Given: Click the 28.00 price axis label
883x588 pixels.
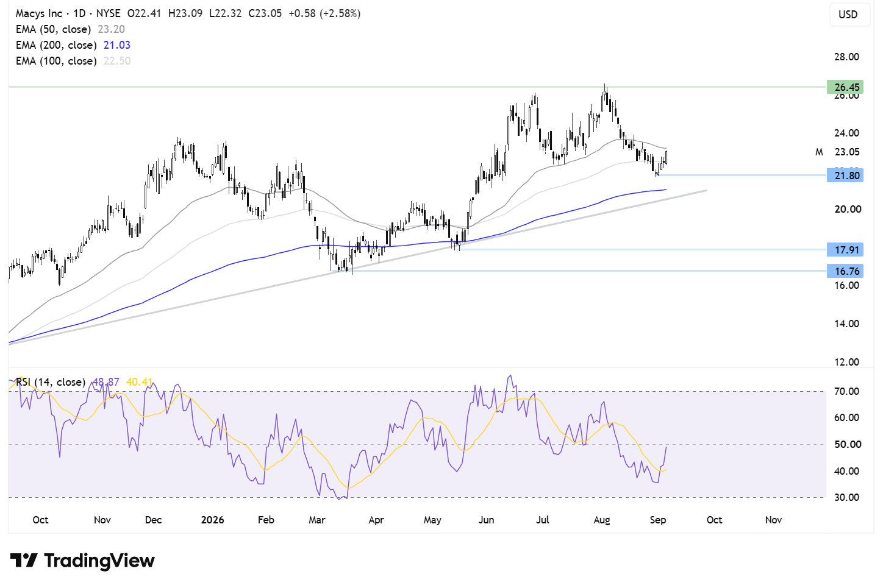Looking at the screenshot, I should tap(847, 57).
